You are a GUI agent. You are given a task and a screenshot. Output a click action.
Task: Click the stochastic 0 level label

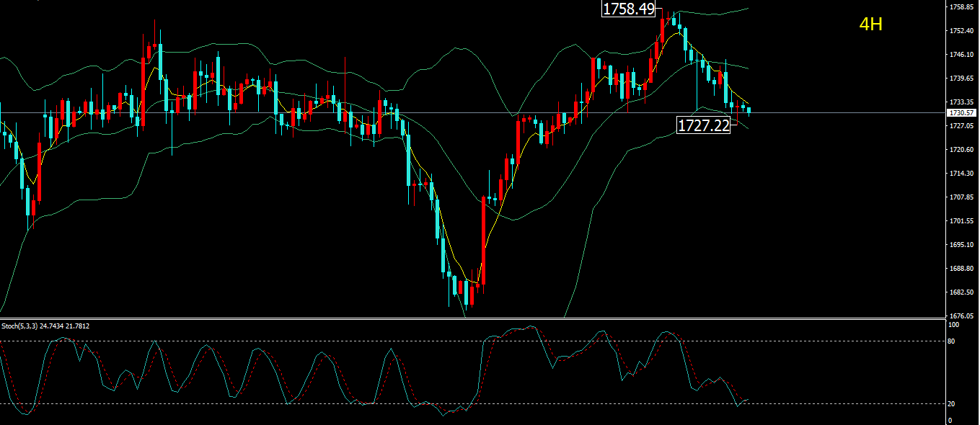(x=950, y=420)
